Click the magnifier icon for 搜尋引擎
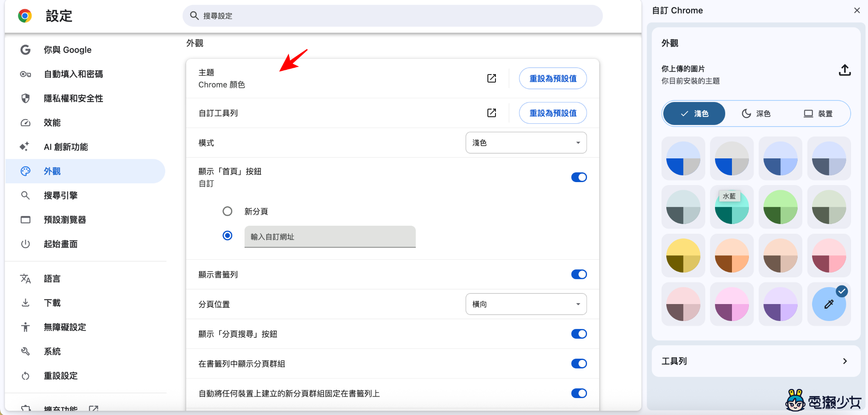The image size is (868, 415). pyautogui.click(x=25, y=195)
